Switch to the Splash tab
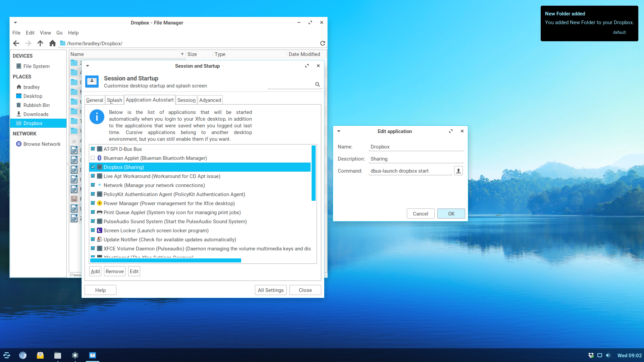This screenshot has width=644, height=362. click(114, 100)
